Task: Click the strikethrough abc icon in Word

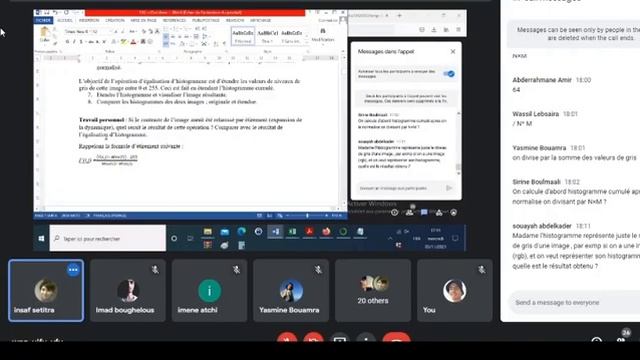Action: [91, 42]
